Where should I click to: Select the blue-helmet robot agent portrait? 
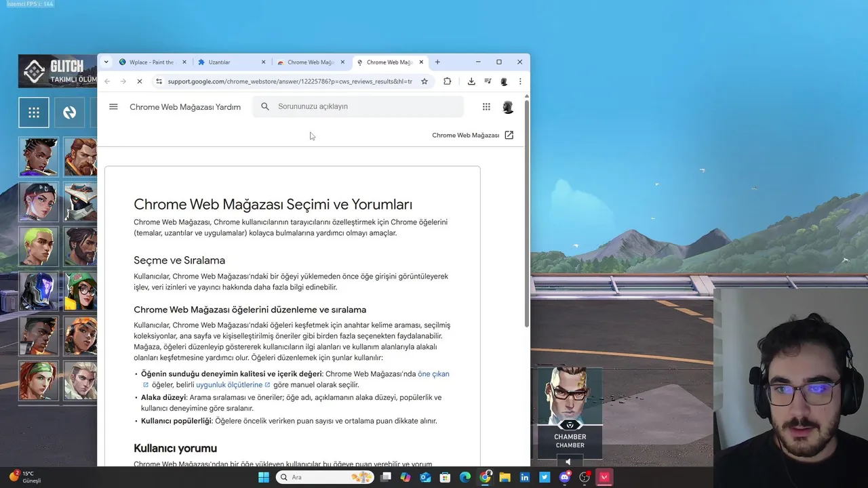39,291
